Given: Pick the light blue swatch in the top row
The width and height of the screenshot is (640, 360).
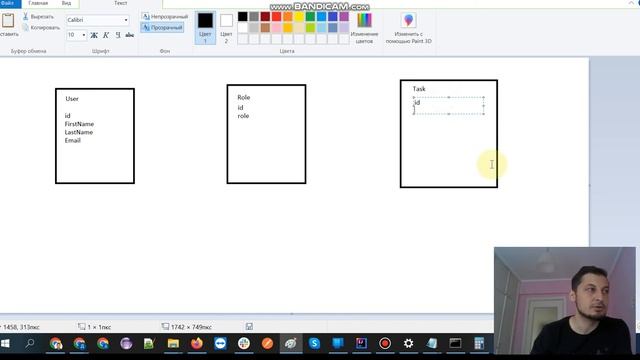Looking at the screenshot, I should tap(322, 17).
